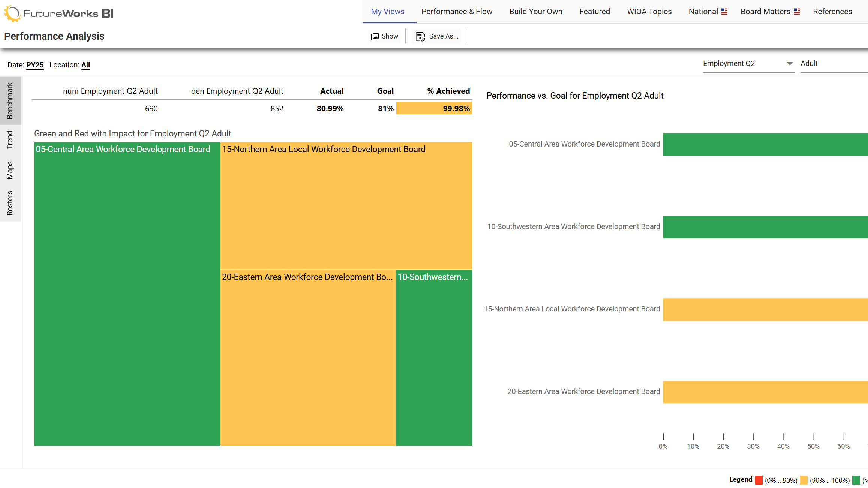
Task: Click the 15-Northern Area yellow bar
Action: point(765,310)
